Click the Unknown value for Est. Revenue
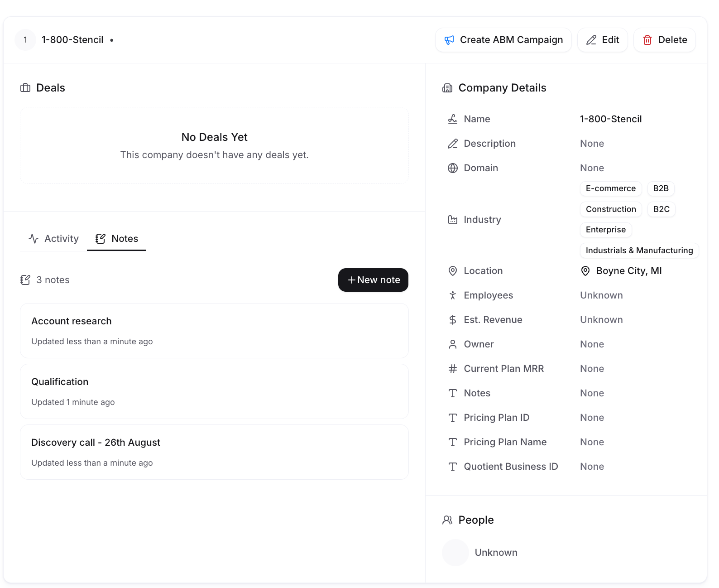This screenshot has width=719, height=588. pyautogui.click(x=601, y=320)
